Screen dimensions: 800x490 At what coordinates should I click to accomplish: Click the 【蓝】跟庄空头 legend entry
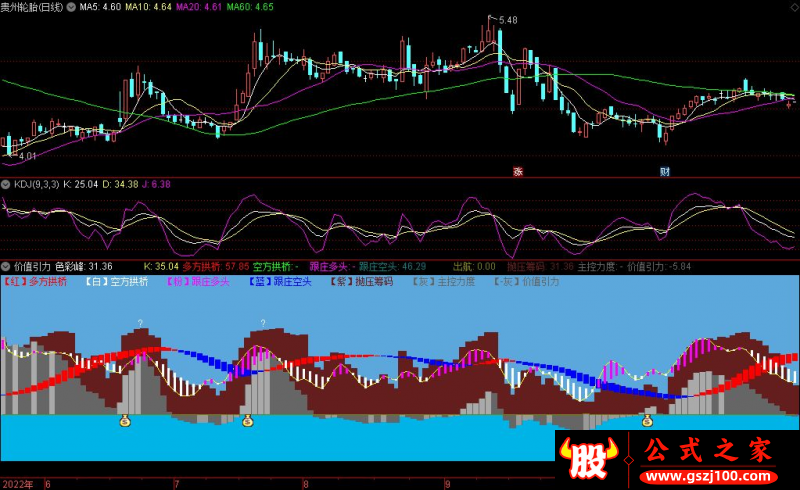pos(280,282)
